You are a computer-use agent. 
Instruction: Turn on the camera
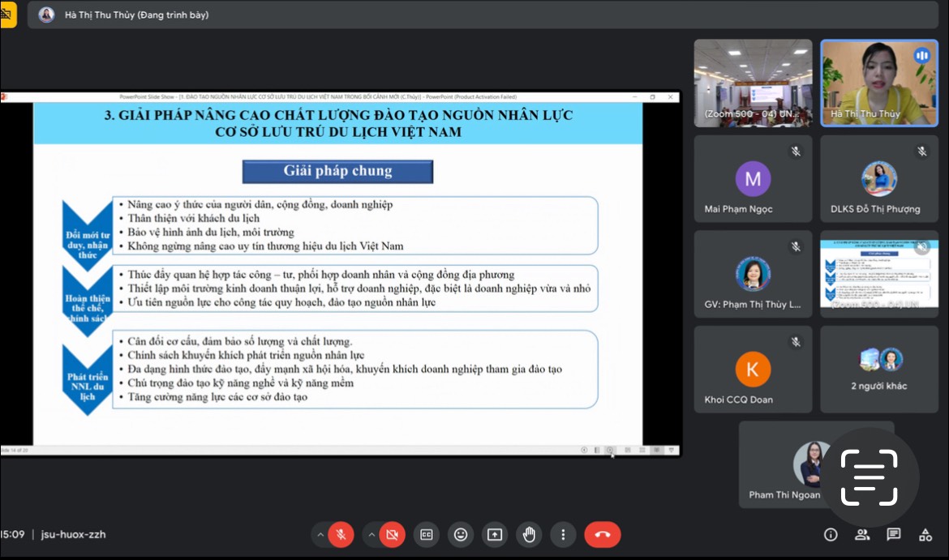(x=392, y=535)
